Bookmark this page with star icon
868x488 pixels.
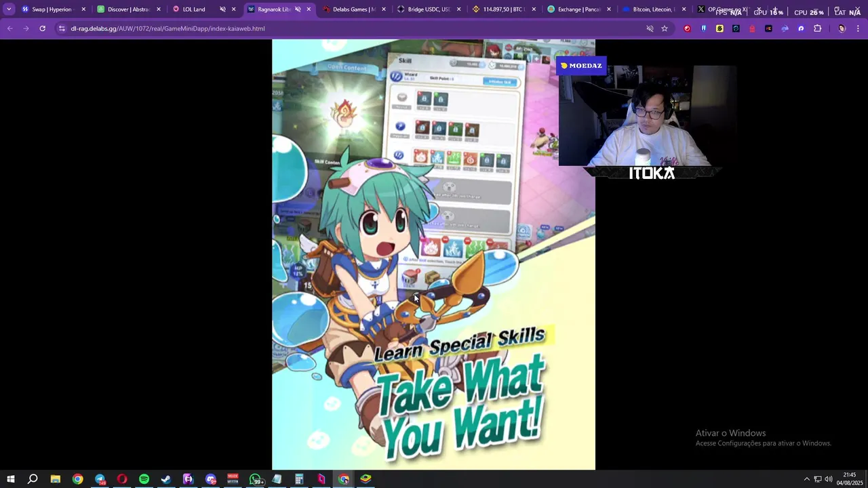[x=665, y=28]
